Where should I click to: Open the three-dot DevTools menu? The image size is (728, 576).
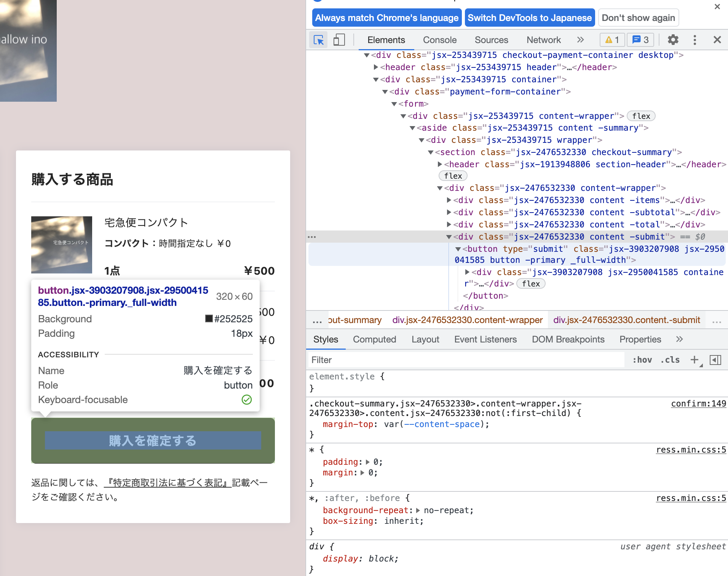[x=694, y=40]
